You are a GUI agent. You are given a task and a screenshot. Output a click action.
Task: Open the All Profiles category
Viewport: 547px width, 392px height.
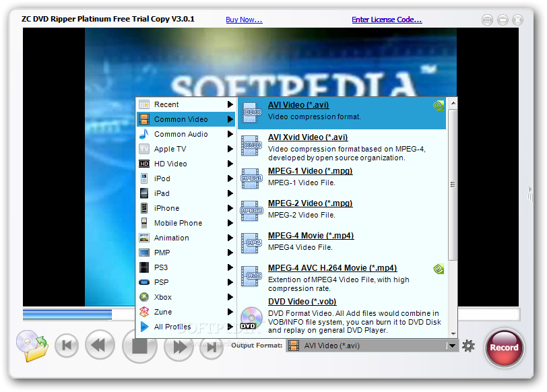click(x=186, y=327)
